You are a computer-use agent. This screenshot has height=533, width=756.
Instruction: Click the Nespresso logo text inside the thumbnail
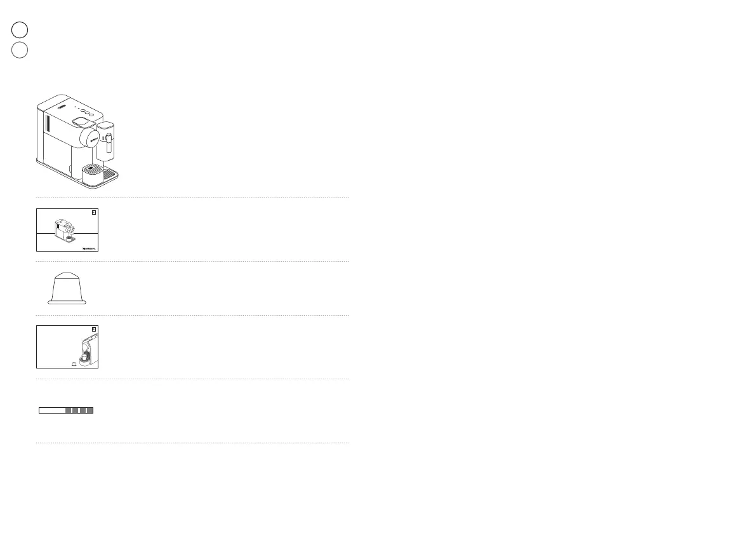point(89,249)
